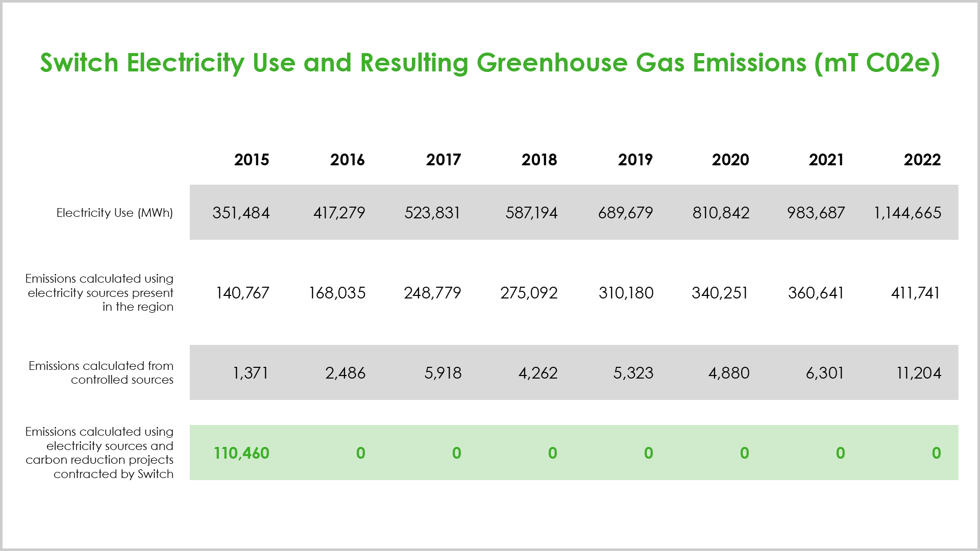Select the green 0 value under 2020
The height and width of the screenshot is (551, 980).
pos(745,453)
